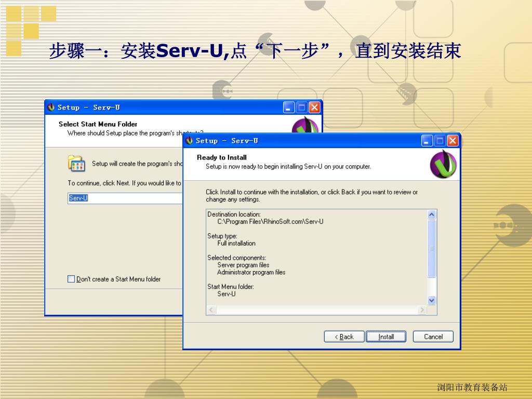Image resolution: width=532 pixels, height=399 pixels.
Task: Click the 'Select Start Menu Folder' heading
Action: point(98,124)
